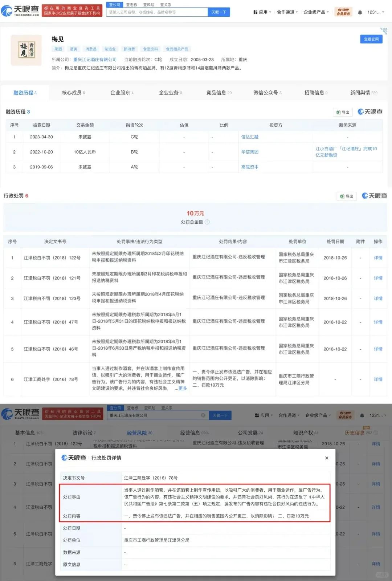The height and width of the screenshot is (581, 392).
Task: Open 详情 for 江津工商处字 78号
Action: point(378,379)
